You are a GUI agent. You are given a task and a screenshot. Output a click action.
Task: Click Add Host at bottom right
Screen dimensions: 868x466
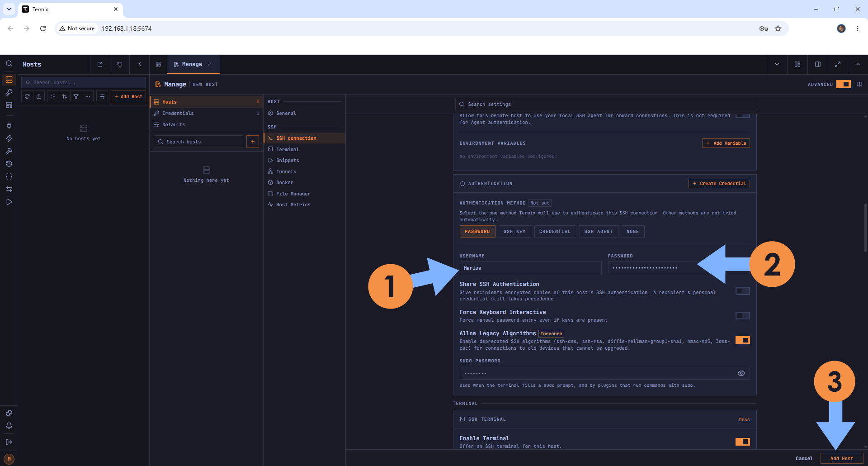click(842, 458)
